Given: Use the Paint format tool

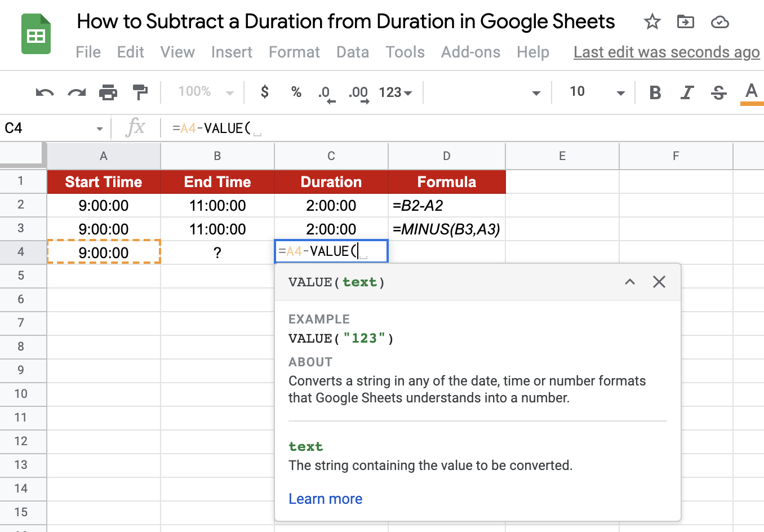Looking at the screenshot, I should pyautogui.click(x=140, y=92).
